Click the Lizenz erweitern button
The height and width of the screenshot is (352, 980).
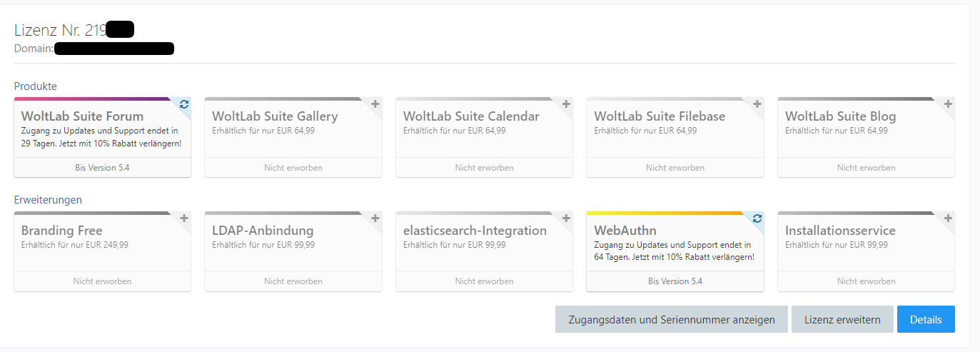(x=842, y=320)
